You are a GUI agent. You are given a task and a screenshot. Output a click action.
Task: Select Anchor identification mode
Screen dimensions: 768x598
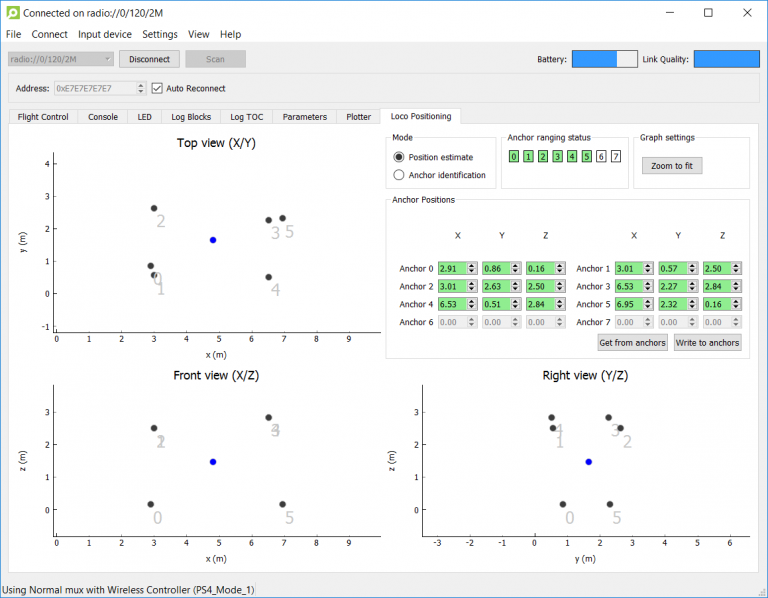400,175
